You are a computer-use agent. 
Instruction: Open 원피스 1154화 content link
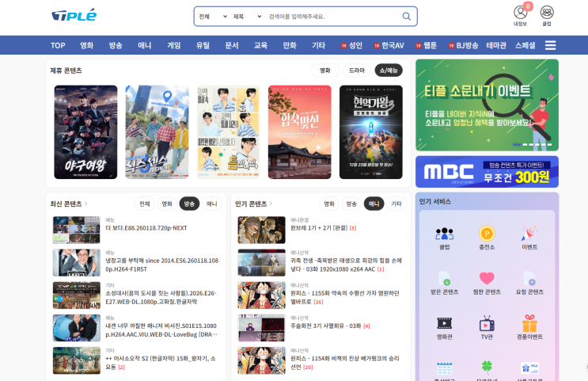(344, 363)
